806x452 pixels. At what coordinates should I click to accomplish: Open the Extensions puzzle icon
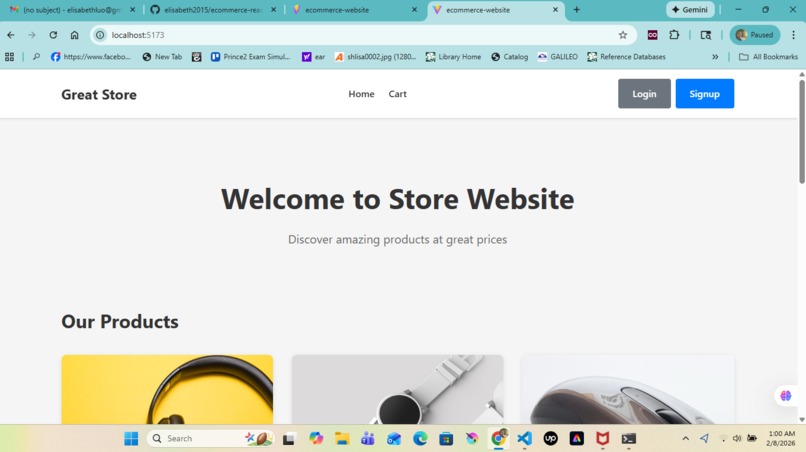[x=674, y=35]
